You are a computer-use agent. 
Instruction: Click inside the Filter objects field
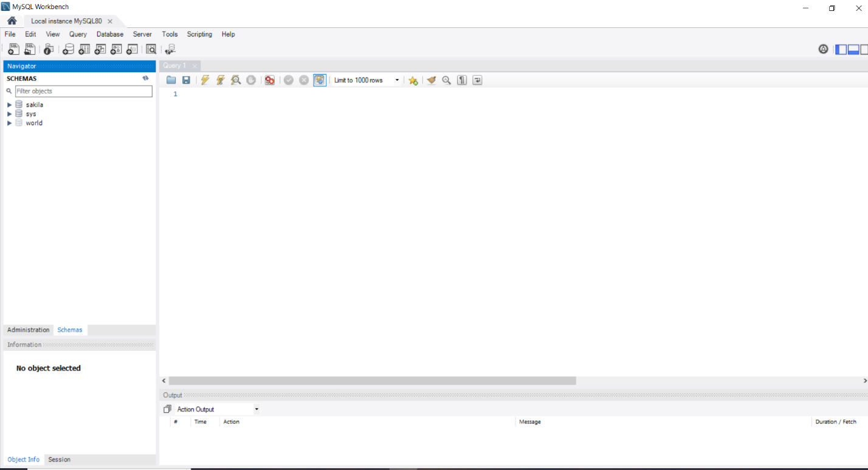coord(83,90)
